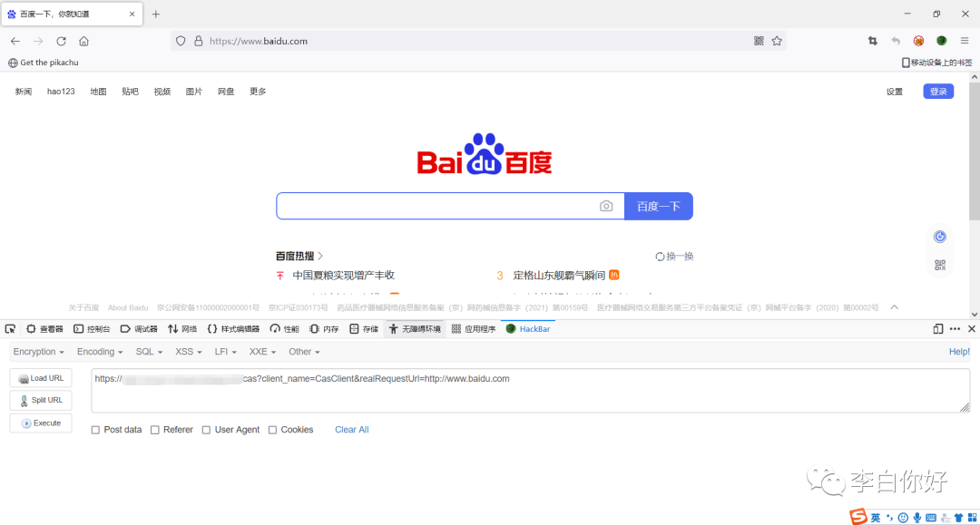Open the QR code icon in address bar
This screenshot has width=980, height=525.
pos(759,41)
